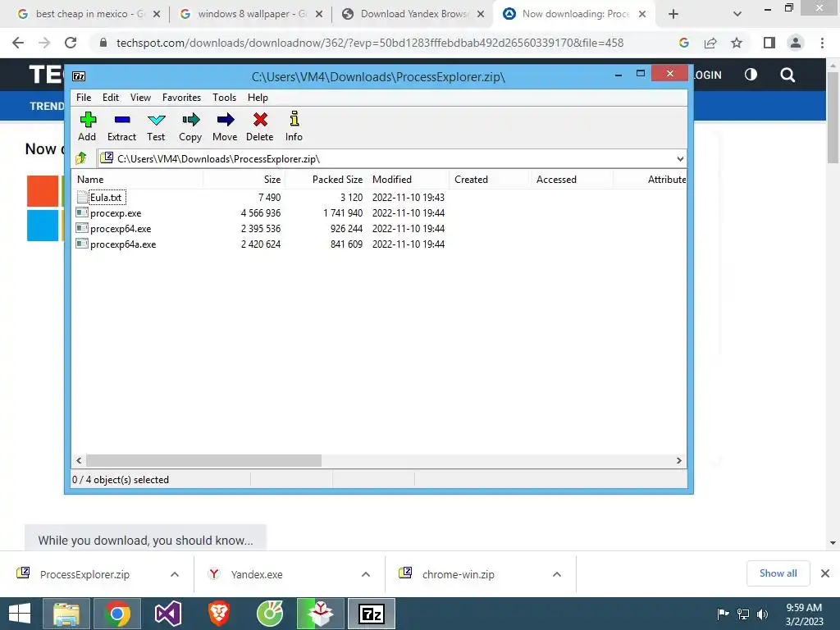
Task: Open the View menu
Action: pyautogui.click(x=140, y=98)
